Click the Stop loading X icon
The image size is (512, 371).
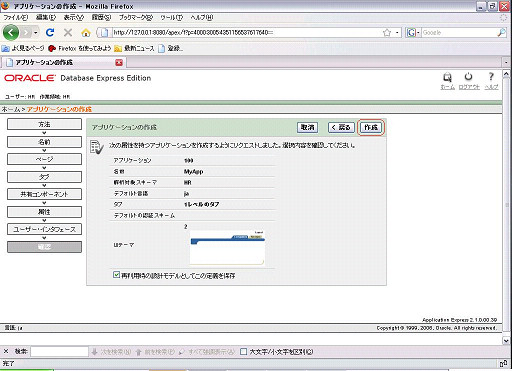(68, 32)
